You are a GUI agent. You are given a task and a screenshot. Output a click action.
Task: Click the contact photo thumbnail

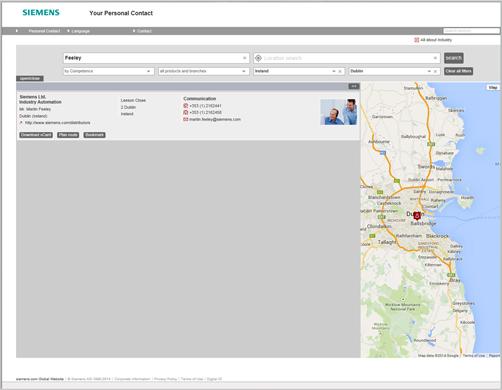(x=339, y=112)
